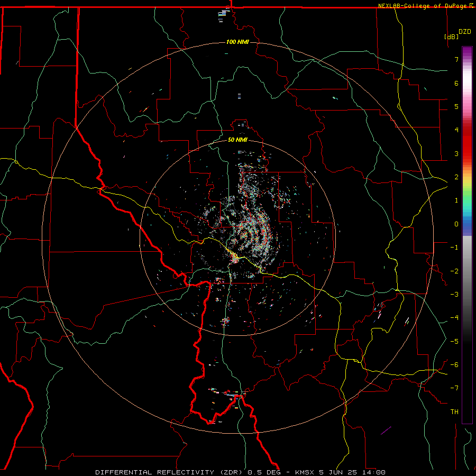
Task: Click the "0" value on the color scale
Action: point(456,224)
